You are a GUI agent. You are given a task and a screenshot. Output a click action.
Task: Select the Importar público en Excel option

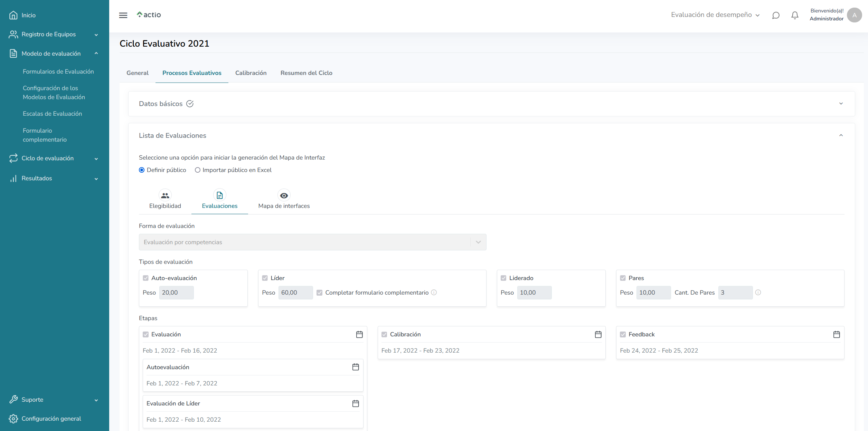pos(197,170)
